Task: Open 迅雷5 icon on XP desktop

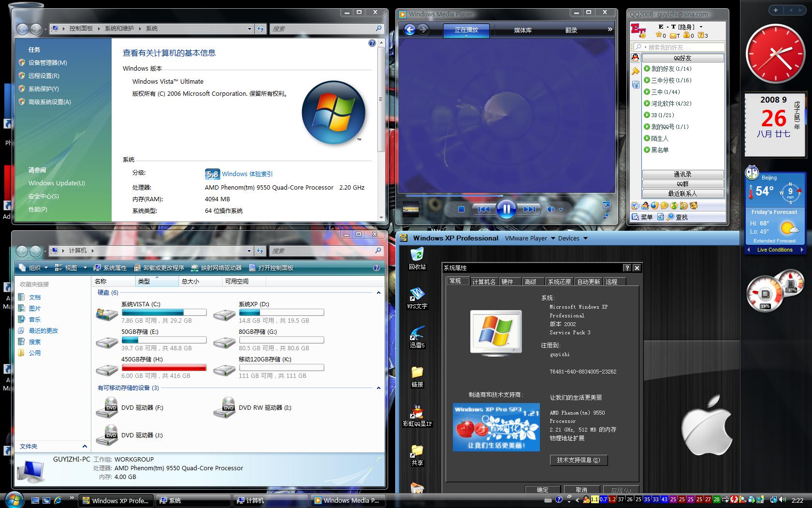Action: tap(417, 337)
